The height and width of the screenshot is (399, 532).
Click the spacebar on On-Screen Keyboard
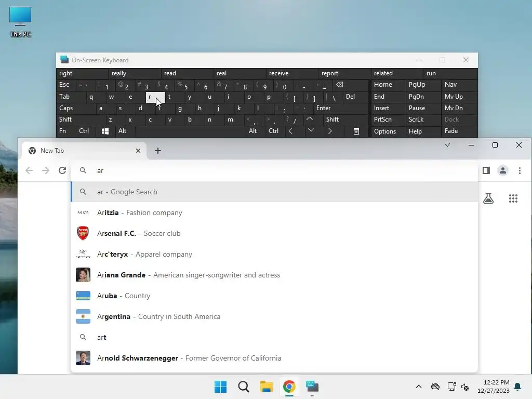tap(190, 131)
